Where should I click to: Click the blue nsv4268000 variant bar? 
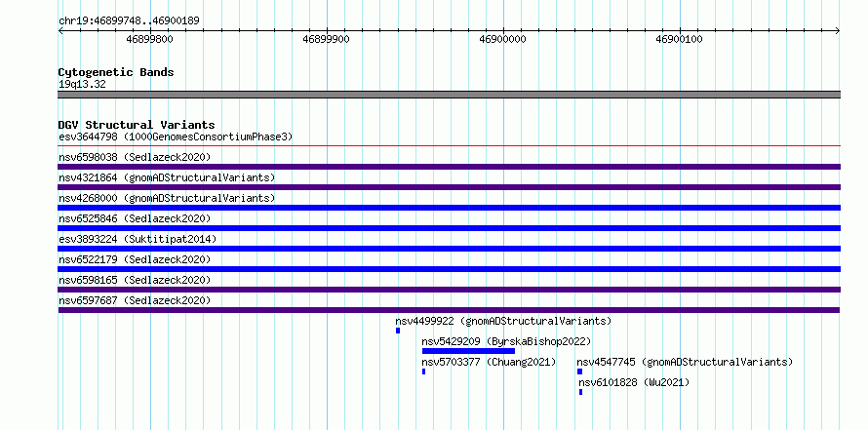[449, 208]
